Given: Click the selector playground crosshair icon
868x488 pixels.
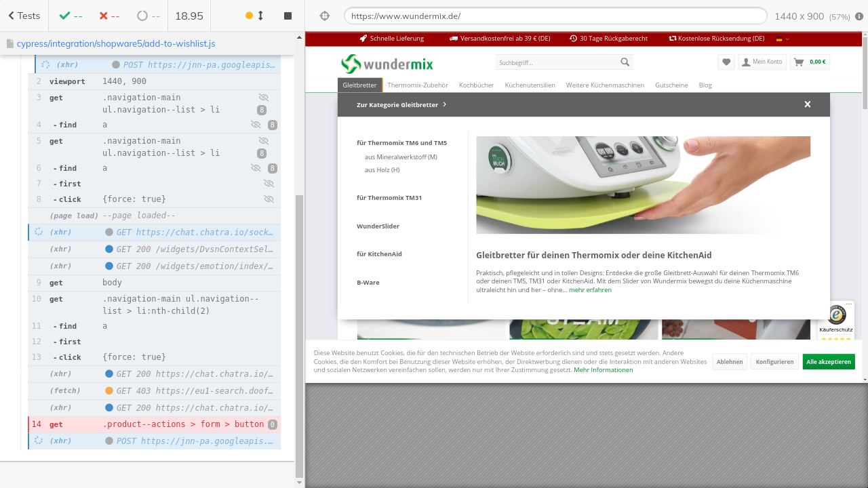Looking at the screenshot, I should coord(324,16).
